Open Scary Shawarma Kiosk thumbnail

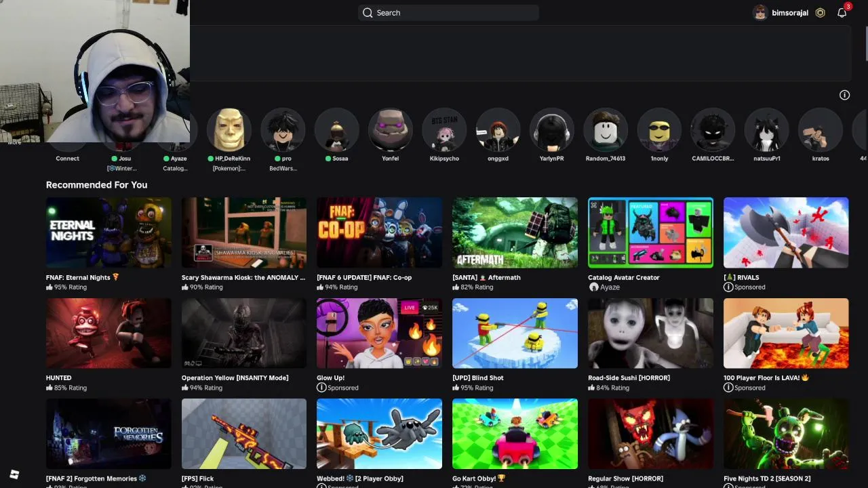244,232
